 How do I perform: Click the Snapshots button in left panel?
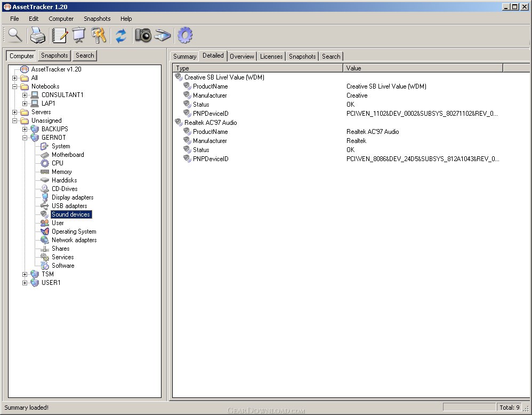tap(54, 55)
